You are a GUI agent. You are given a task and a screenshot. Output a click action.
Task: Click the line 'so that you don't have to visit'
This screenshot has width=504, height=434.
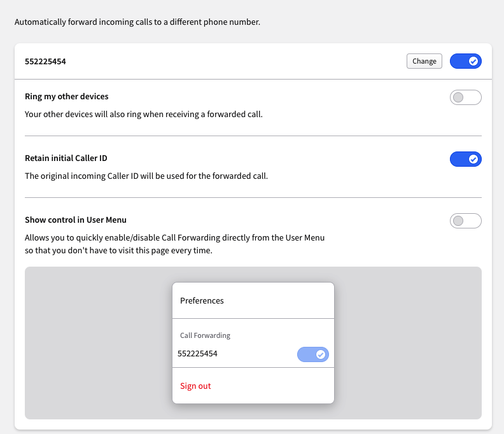pyautogui.click(x=118, y=251)
